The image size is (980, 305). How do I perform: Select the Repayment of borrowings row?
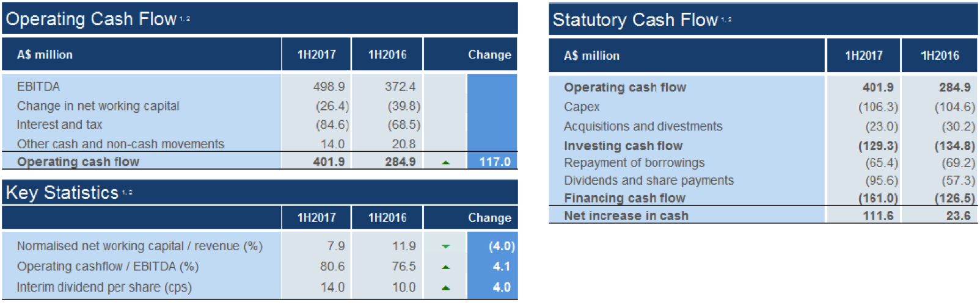[634, 163]
